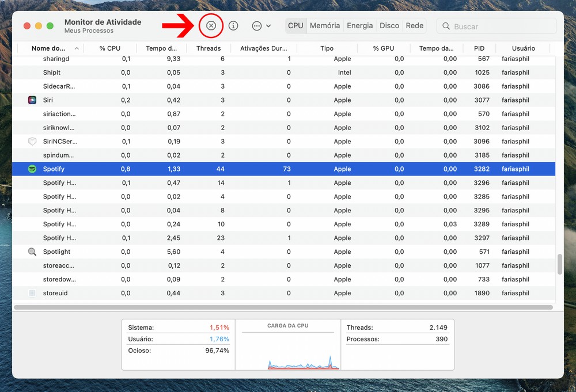Switch to the Memória tab
The image size is (576, 392).
tap(325, 26)
